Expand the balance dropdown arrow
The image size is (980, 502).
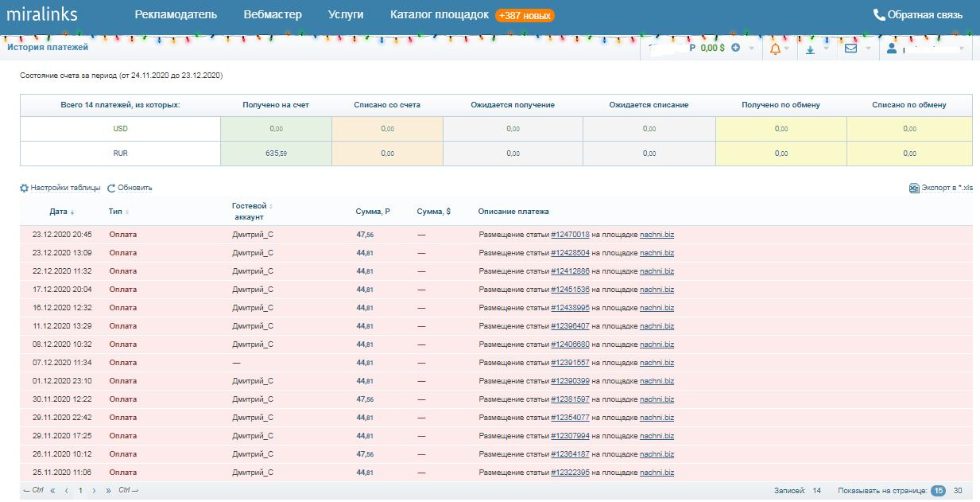[752, 49]
